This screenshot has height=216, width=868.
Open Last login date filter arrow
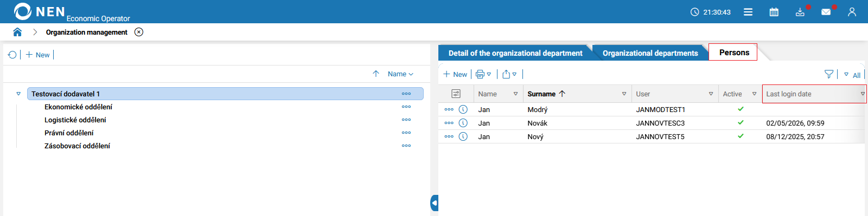coord(863,94)
